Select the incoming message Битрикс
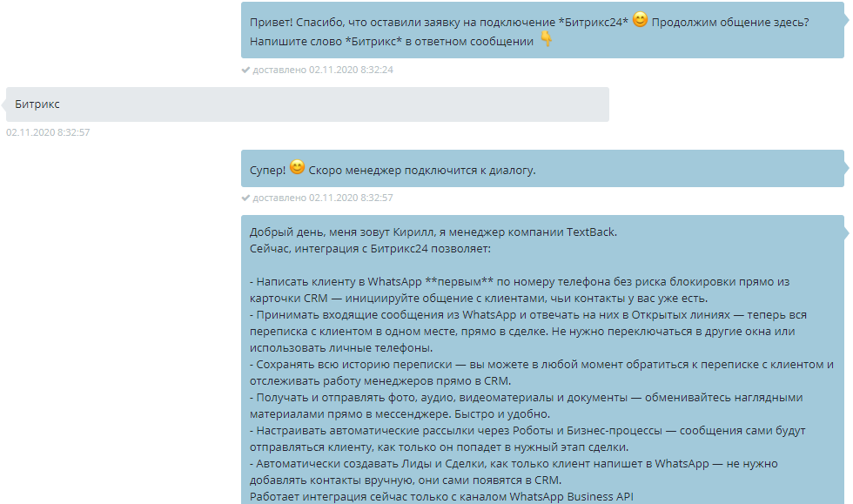Viewport: 853px width, 504px height. [x=307, y=104]
